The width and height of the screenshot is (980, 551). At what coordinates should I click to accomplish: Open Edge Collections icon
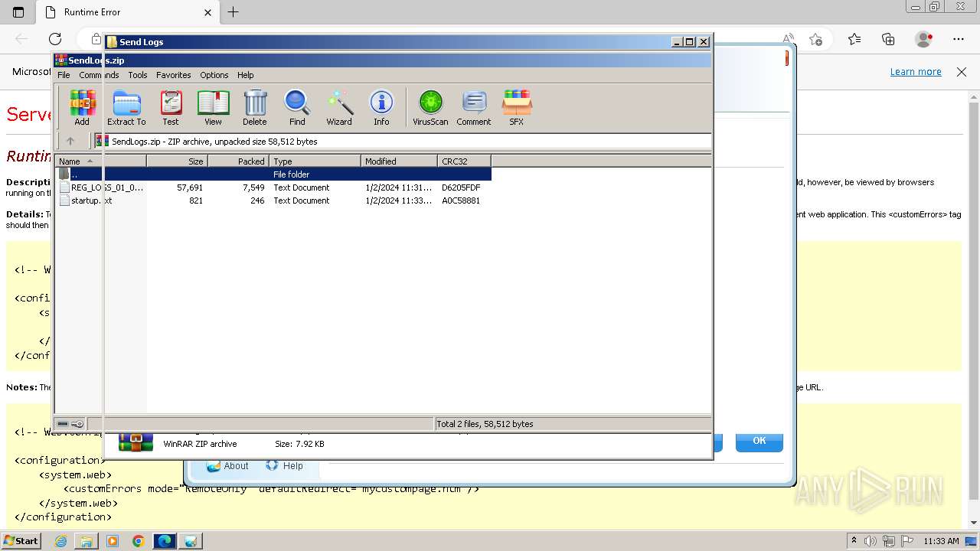click(x=888, y=39)
